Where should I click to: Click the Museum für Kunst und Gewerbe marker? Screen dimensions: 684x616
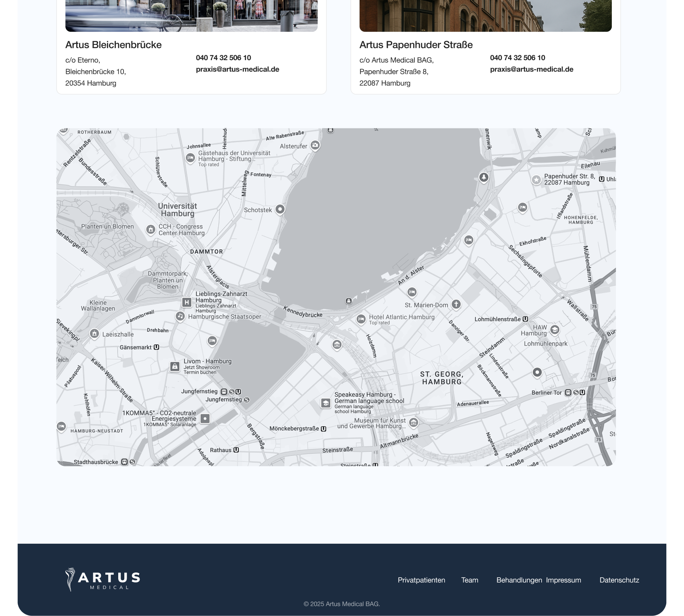(x=414, y=423)
